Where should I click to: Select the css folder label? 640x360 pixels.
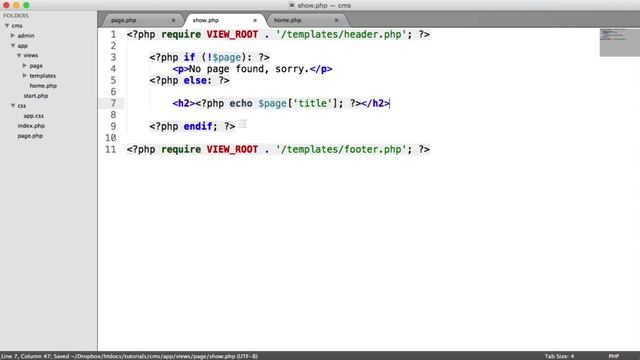tap(22, 106)
